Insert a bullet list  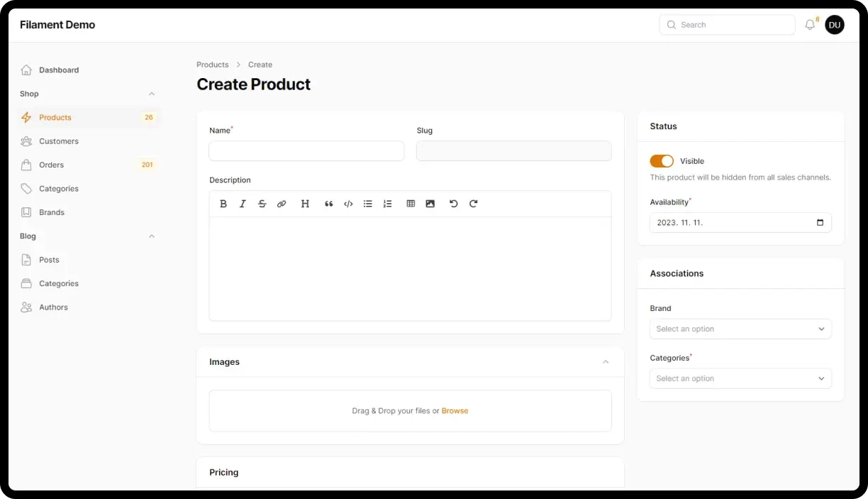pos(368,204)
